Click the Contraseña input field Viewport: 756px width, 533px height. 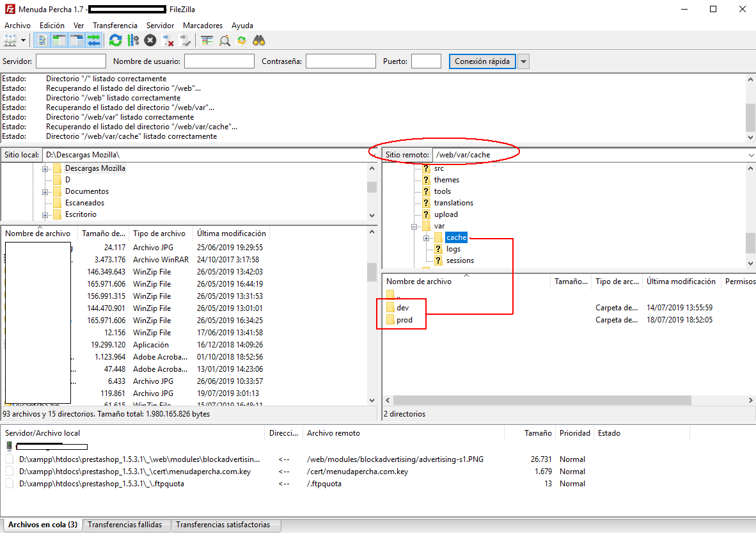pos(341,61)
